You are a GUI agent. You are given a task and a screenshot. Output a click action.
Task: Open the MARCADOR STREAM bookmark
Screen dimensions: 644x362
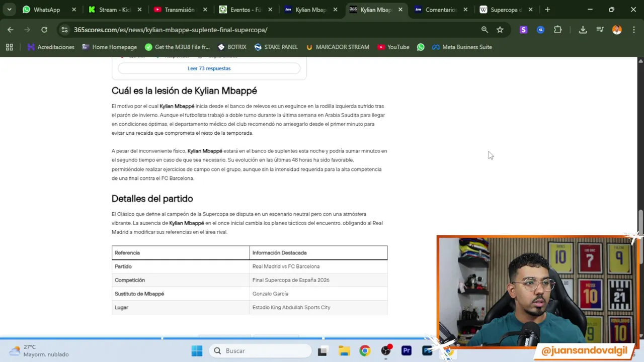[337, 47]
